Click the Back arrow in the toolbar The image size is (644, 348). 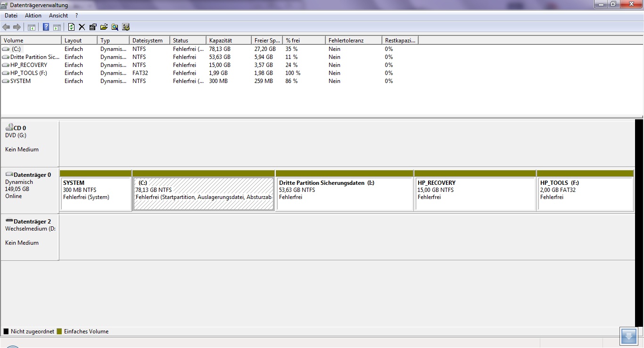tap(6, 27)
